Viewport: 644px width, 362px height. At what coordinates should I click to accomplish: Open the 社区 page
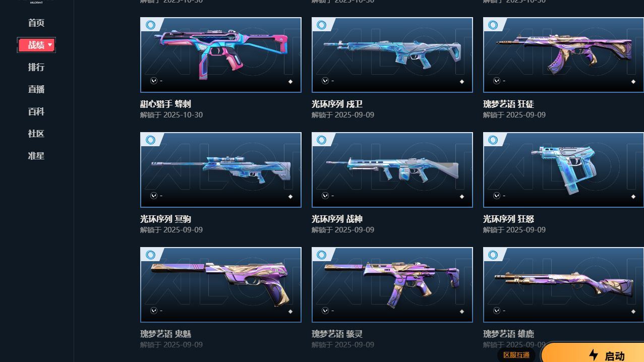(x=36, y=134)
